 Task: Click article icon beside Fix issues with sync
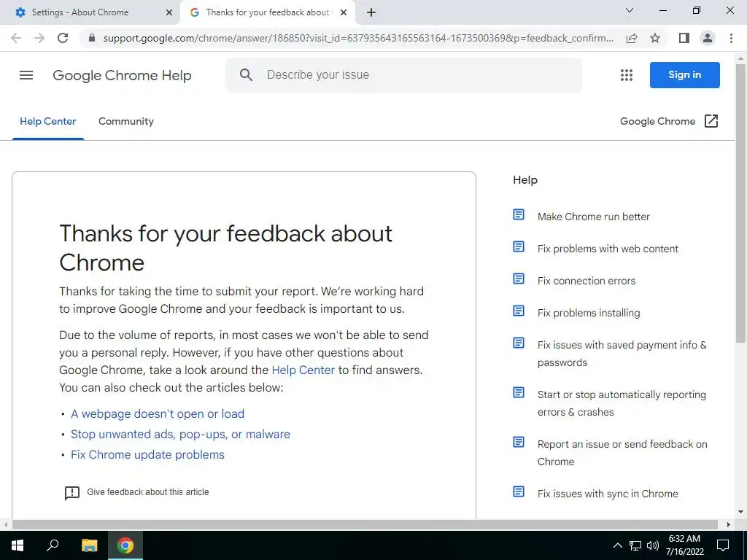(519, 491)
